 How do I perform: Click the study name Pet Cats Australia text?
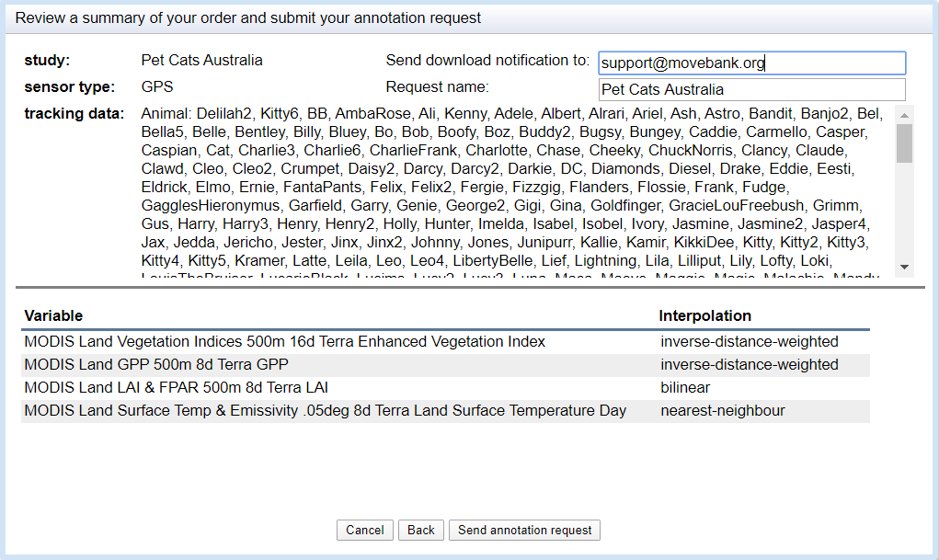click(x=201, y=61)
